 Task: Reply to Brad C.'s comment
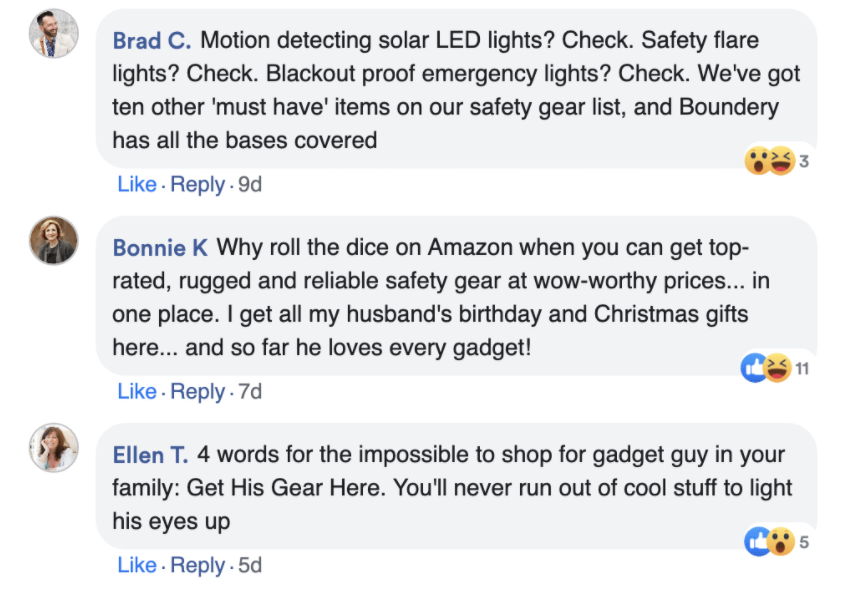coord(197,185)
